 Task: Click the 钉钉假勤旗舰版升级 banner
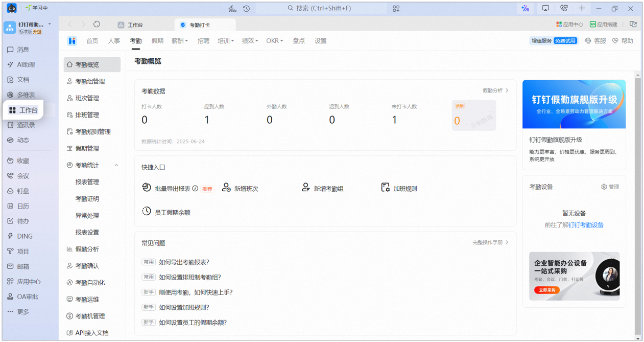574,104
